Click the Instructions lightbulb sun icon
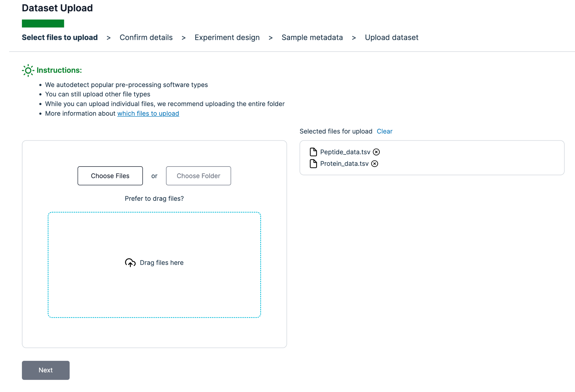This screenshot has width=575, height=392. click(28, 70)
